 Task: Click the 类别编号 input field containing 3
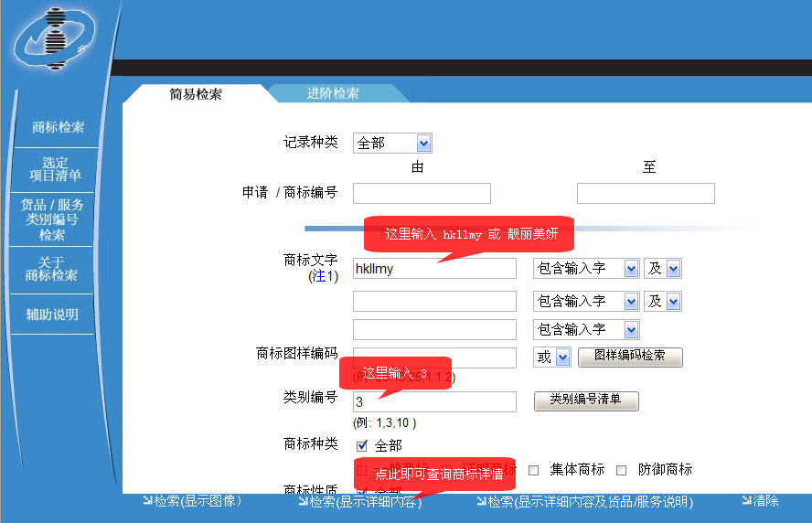click(x=434, y=402)
